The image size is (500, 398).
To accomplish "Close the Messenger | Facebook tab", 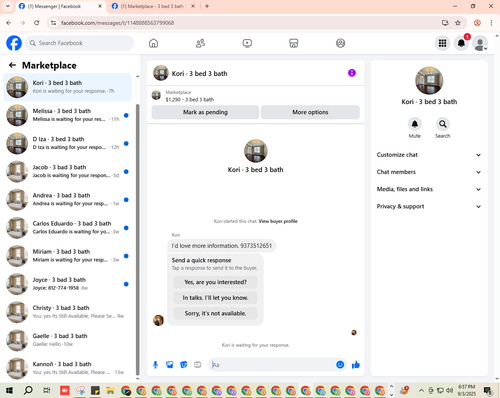I will point(100,6).
